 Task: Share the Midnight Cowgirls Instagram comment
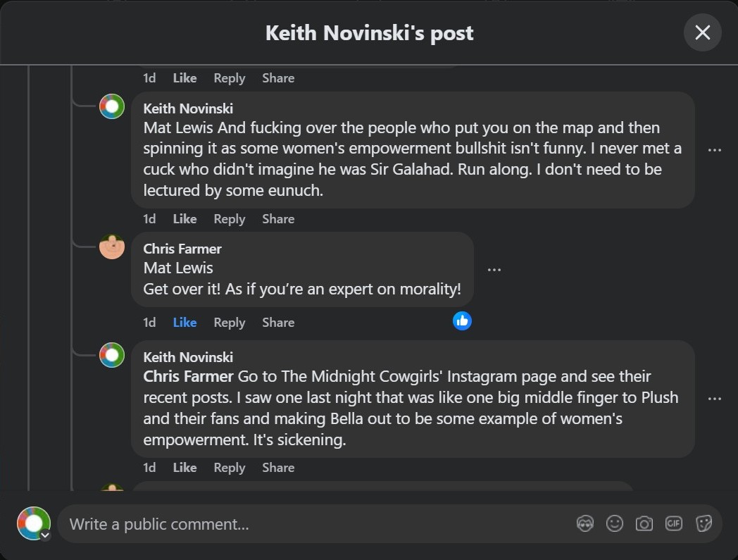click(278, 468)
